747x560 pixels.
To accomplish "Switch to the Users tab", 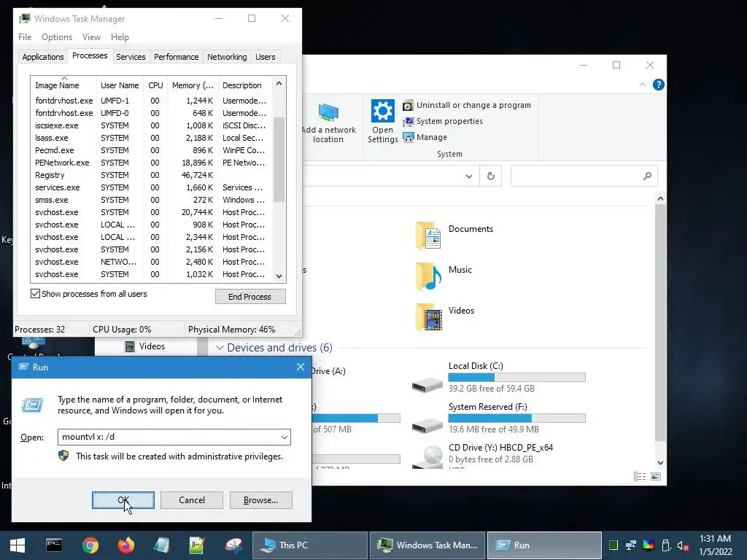I will coord(266,57).
